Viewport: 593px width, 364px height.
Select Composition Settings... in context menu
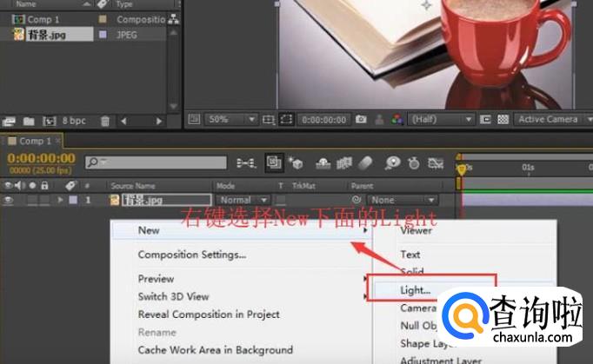(191, 255)
